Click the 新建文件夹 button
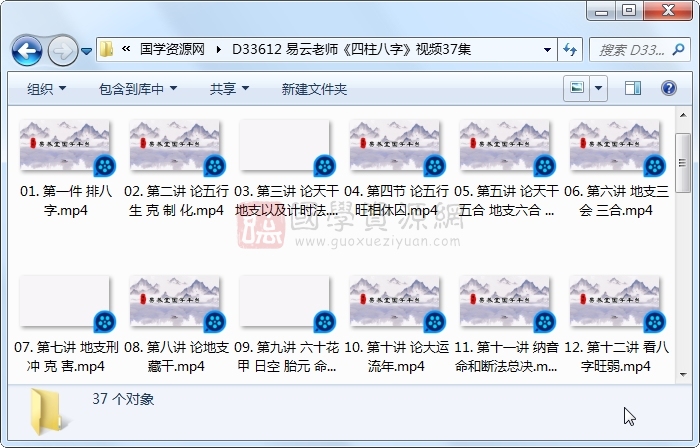 (314, 89)
